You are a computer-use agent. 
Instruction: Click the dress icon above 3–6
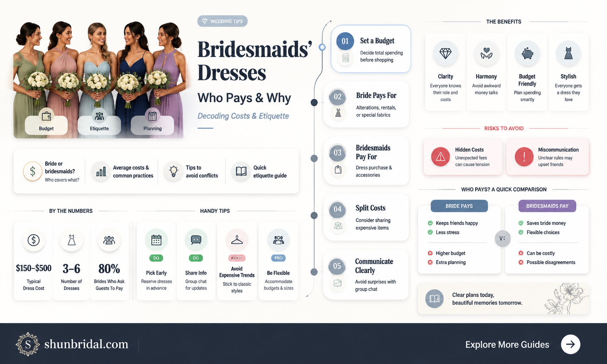click(x=72, y=240)
